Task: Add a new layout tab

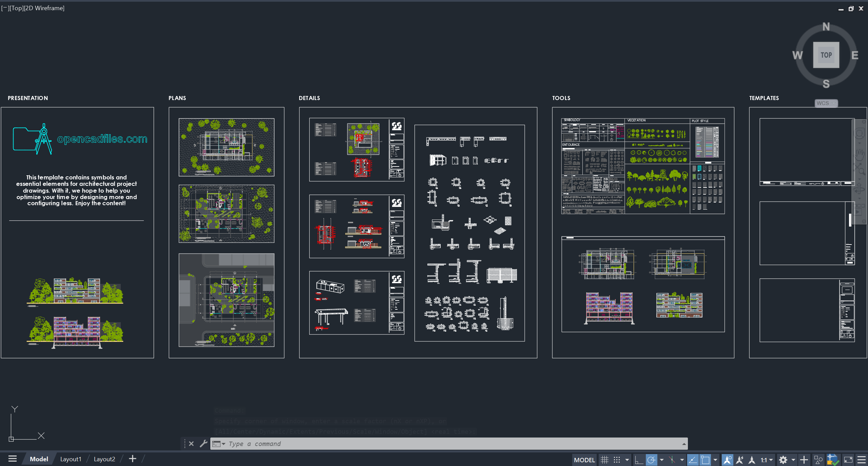Action: pyautogui.click(x=133, y=459)
